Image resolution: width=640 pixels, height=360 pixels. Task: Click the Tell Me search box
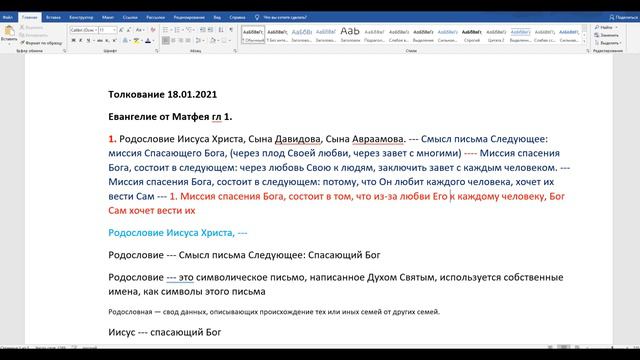[x=282, y=18]
